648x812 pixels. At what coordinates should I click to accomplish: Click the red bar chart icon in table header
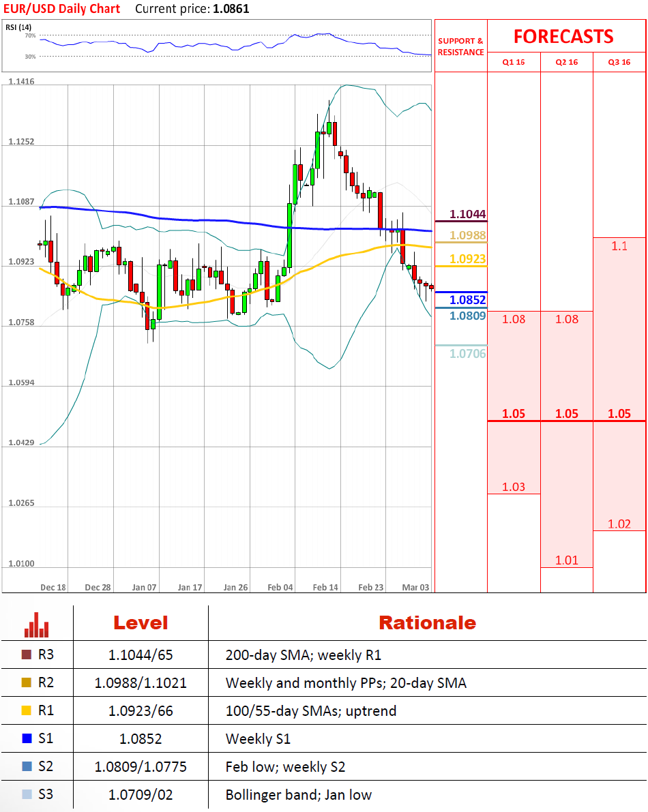click(x=36, y=625)
